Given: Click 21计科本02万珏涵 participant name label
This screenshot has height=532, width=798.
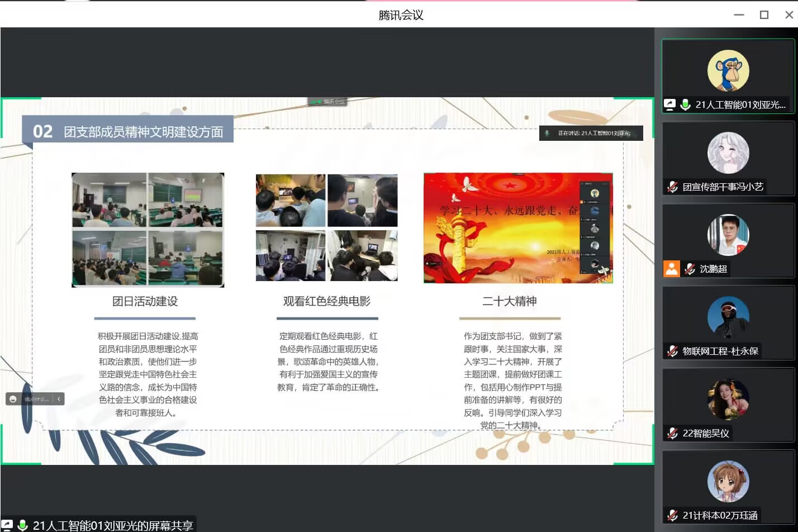Looking at the screenshot, I should tap(720, 515).
